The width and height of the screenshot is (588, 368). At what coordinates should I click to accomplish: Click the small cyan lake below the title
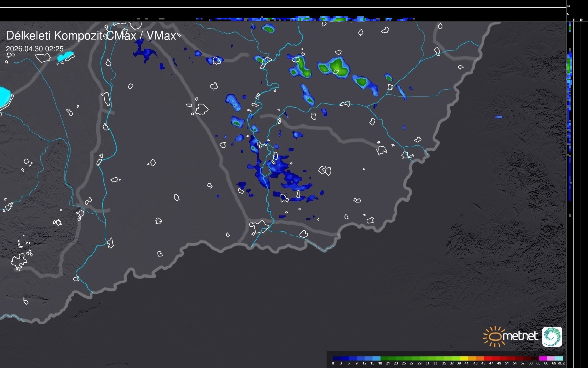pos(65,56)
